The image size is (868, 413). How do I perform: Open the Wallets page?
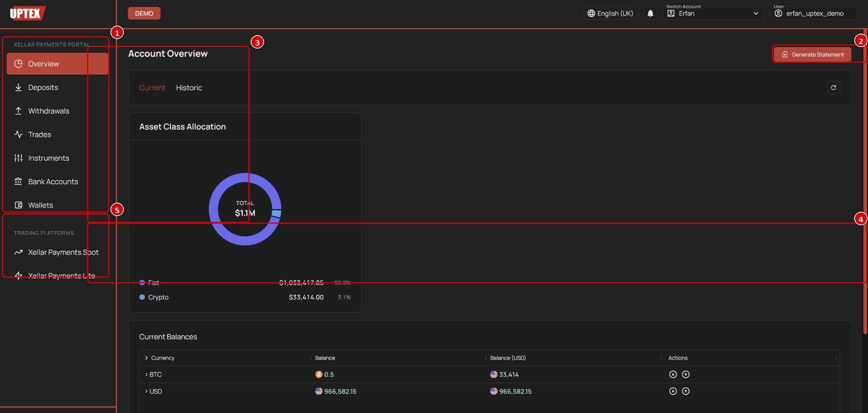click(x=57, y=205)
